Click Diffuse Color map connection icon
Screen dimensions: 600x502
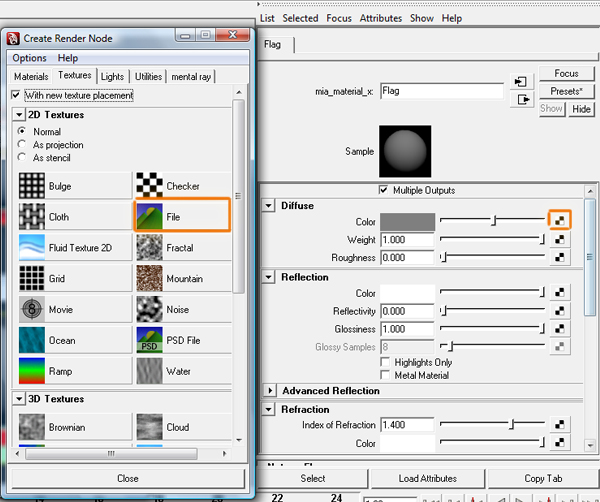coord(560,220)
